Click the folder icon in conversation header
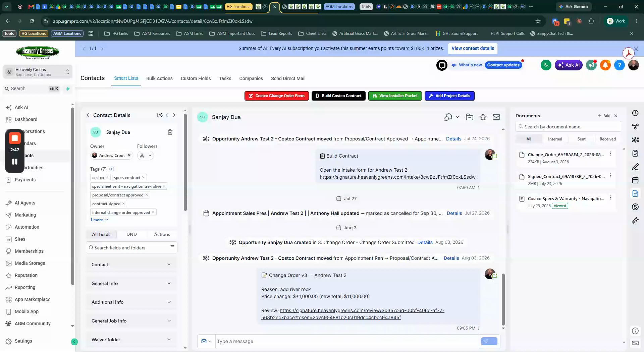Viewport: 644px width, 352px height. coord(470,117)
